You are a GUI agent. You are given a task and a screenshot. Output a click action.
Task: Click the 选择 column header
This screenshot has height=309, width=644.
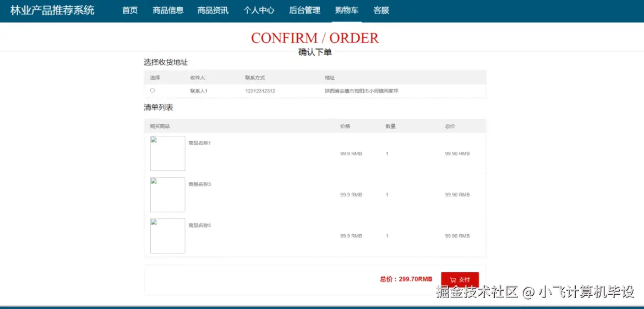click(155, 78)
